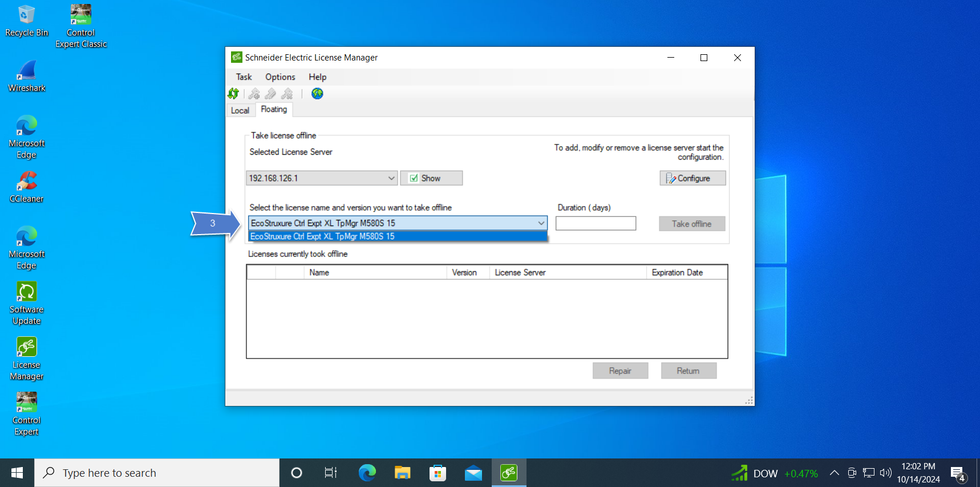Click the 'Selected License Server' label
This screenshot has width=980, height=487.
pyautogui.click(x=291, y=152)
